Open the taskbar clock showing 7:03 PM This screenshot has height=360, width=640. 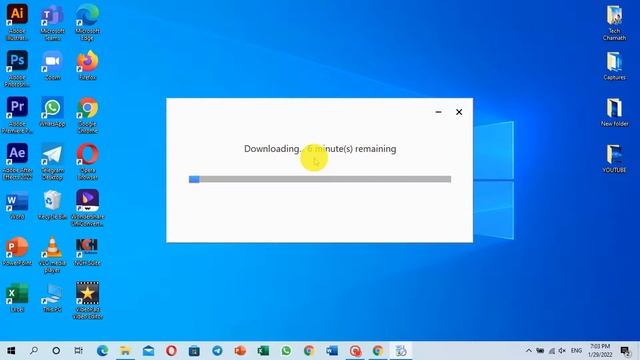(x=600, y=351)
